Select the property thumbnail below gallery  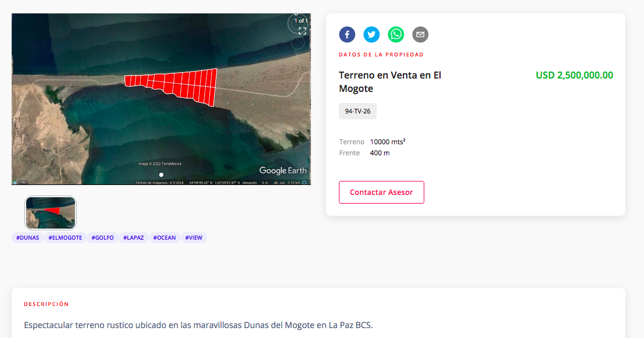pyautogui.click(x=51, y=212)
